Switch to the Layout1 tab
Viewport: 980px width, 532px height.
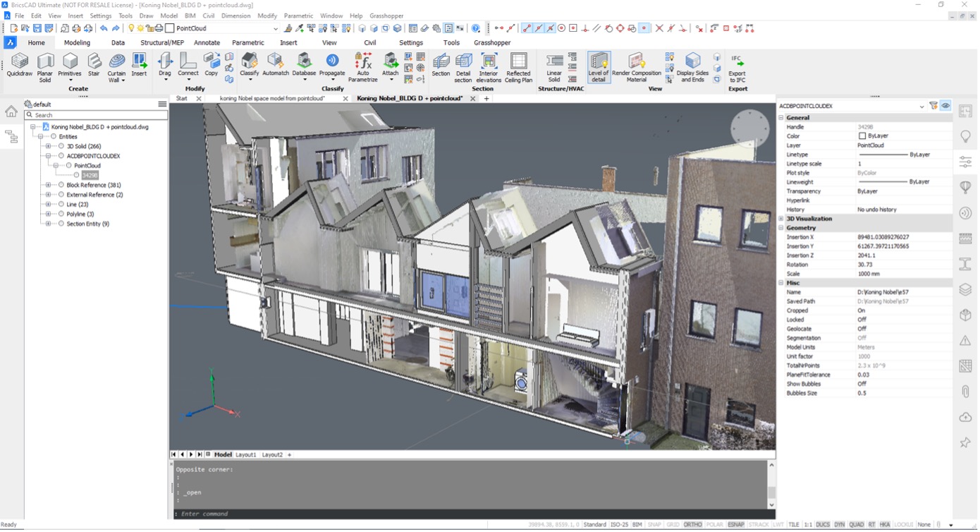tap(245, 455)
